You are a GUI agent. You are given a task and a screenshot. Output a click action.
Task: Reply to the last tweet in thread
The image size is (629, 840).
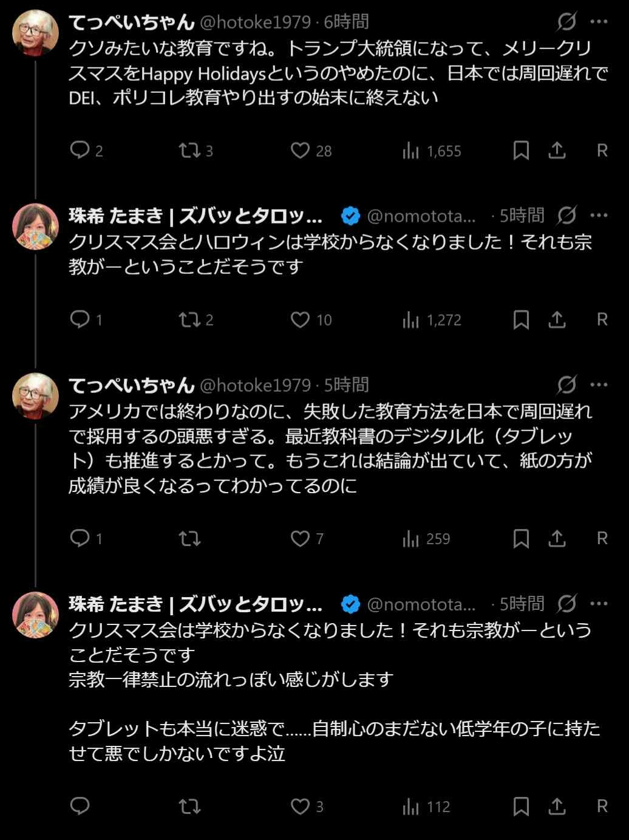coord(80,806)
